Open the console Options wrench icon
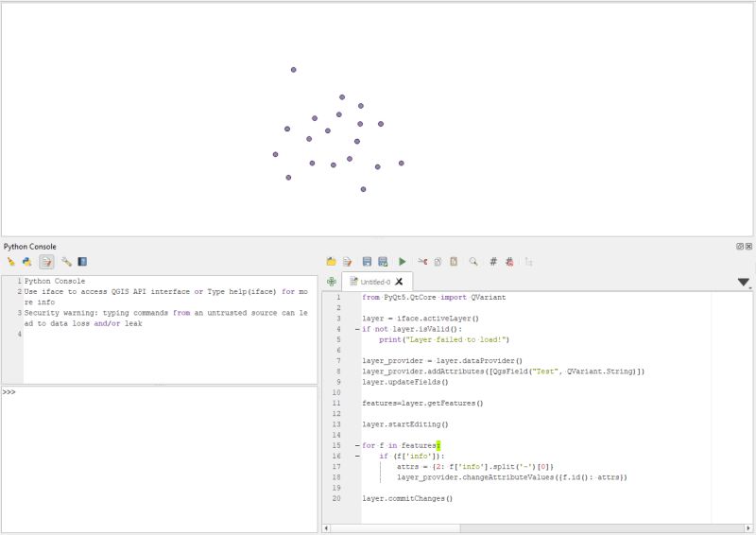Viewport: 756px width, 535px height. pyautogui.click(x=66, y=262)
